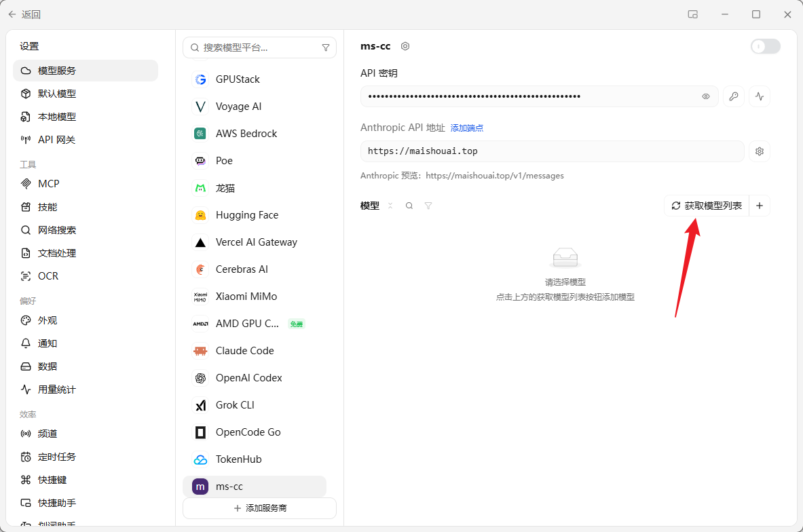Open 外观 preferences
Screen dimensions: 803x532
tap(86, 320)
